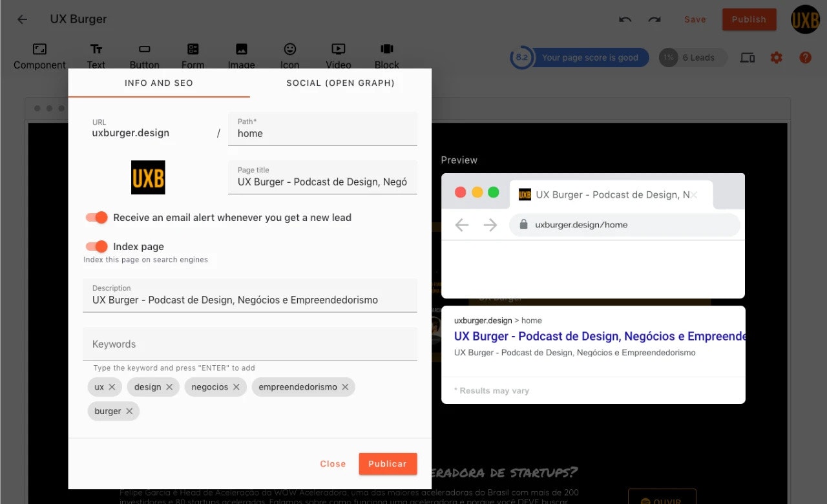Image resolution: width=827 pixels, height=504 pixels.
Task: Open the 6 Leads counter
Action: click(x=692, y=58)
